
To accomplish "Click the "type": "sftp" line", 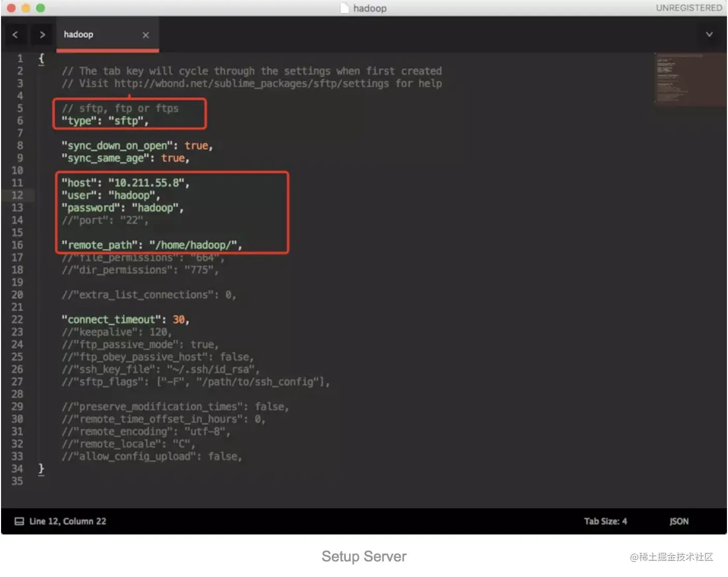I will [105, 121].
